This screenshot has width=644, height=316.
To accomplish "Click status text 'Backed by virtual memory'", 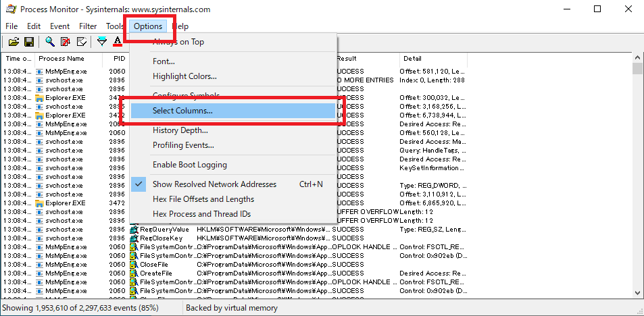I will [x=232, y=308].
